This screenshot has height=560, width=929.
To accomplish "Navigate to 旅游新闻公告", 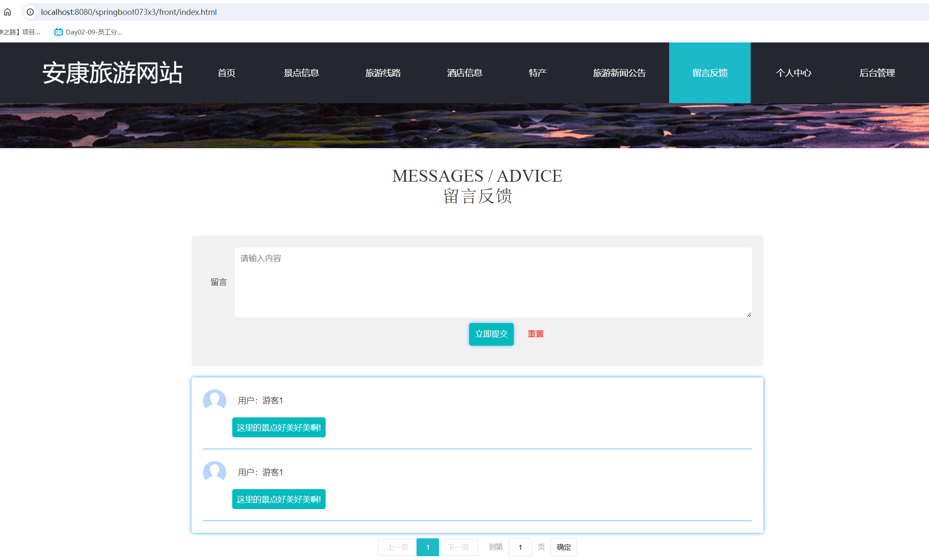I will pos(619,73).
